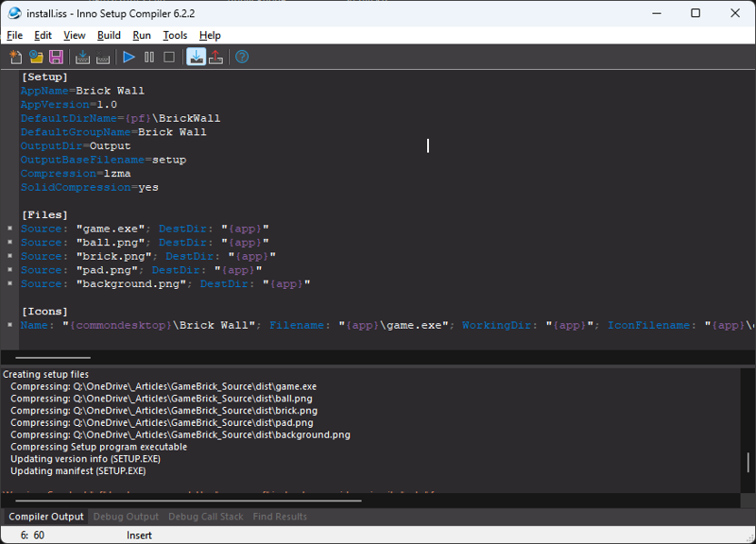Click the Source "background.png" code line
756x544 pixels.
click(x=165, y=283)
